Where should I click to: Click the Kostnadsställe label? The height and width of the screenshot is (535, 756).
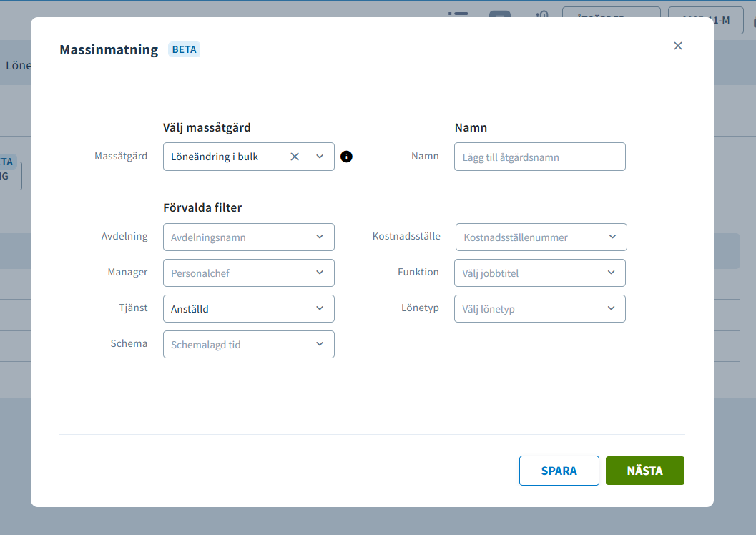[406, 236]
